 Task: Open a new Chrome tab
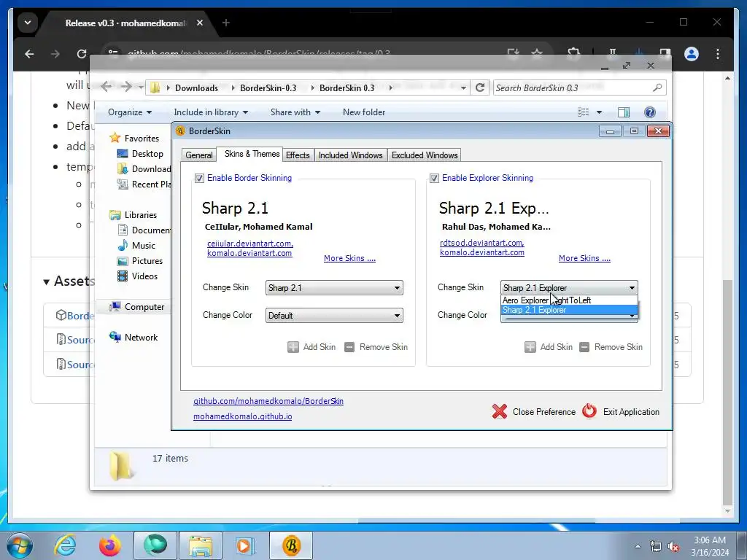click(x=226, y=23)
